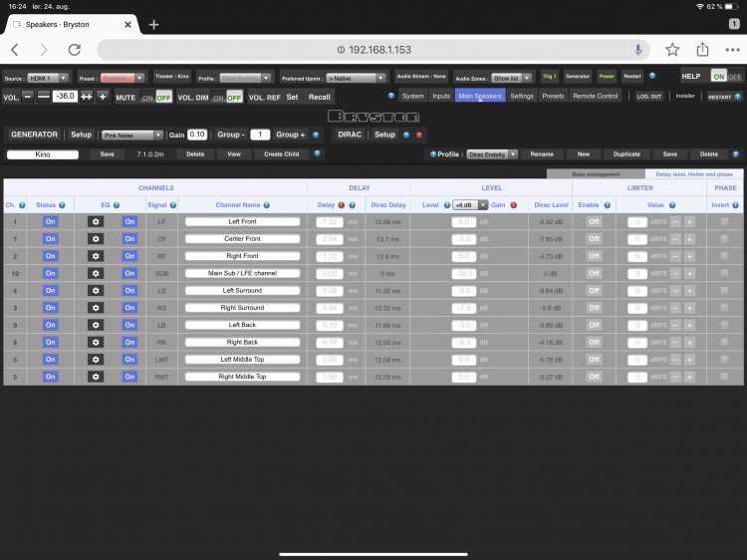Click VOL. REF Recall button

[x=319, y=98]
